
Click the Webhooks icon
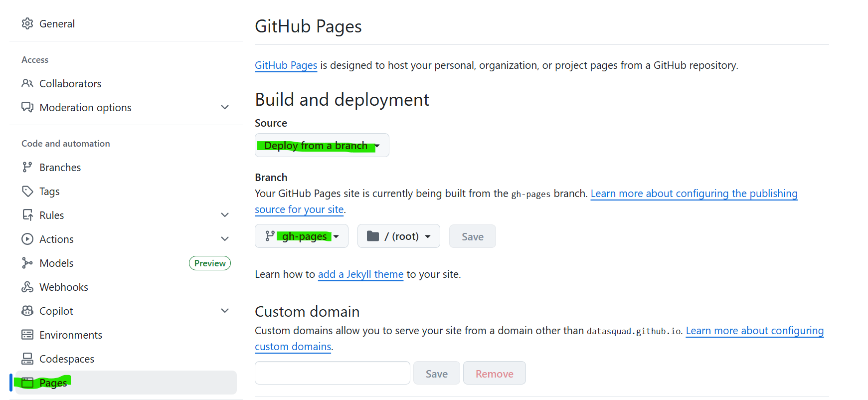click(27, 287)
